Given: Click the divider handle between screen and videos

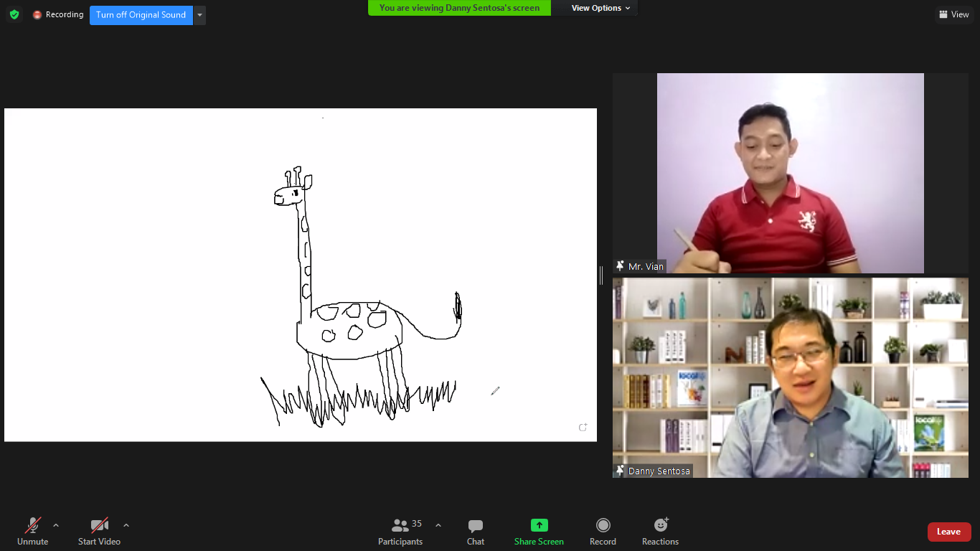Looking at the screenshot, I should (x=601, y=275).
